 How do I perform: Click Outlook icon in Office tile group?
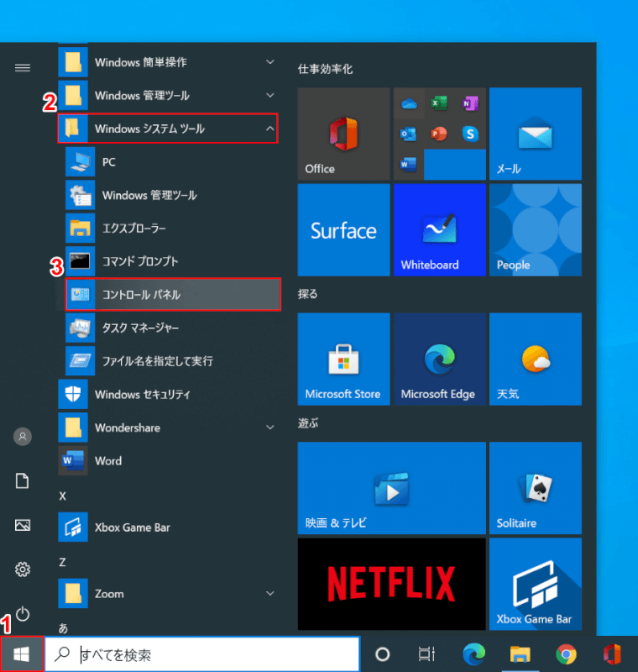point(409,134)
